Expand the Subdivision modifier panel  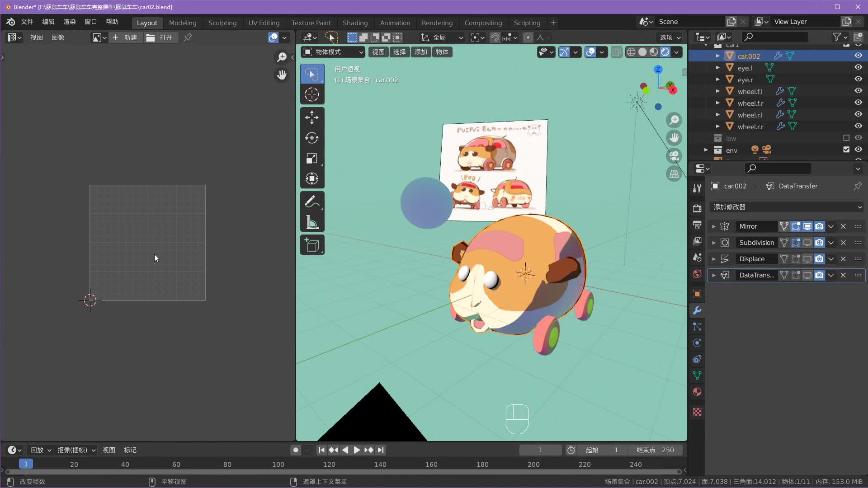tap(714, 243)
